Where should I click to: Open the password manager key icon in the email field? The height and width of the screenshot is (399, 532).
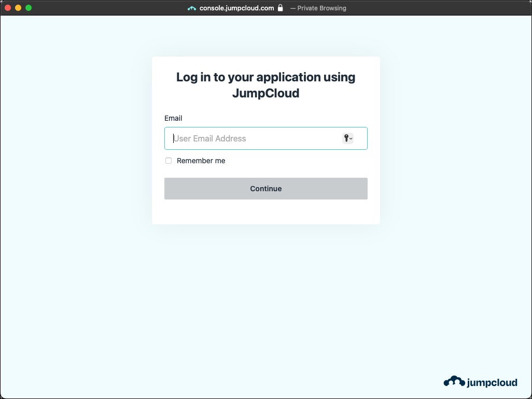(x=348, y=138)
